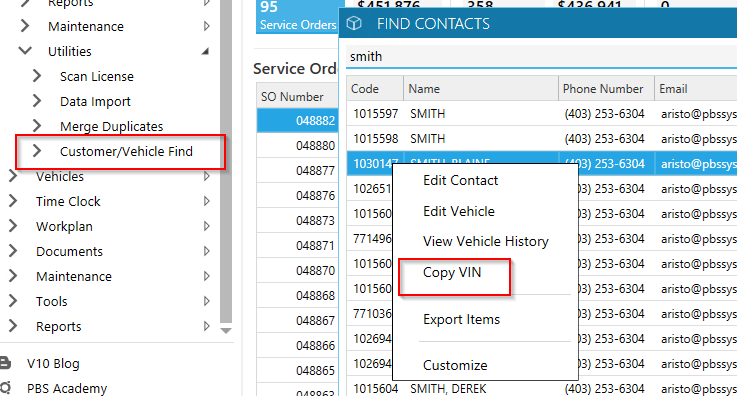The width and height of the screenshot is (737, 396).
Task: Sort by SO Number column header
Action: click(298, 96)
